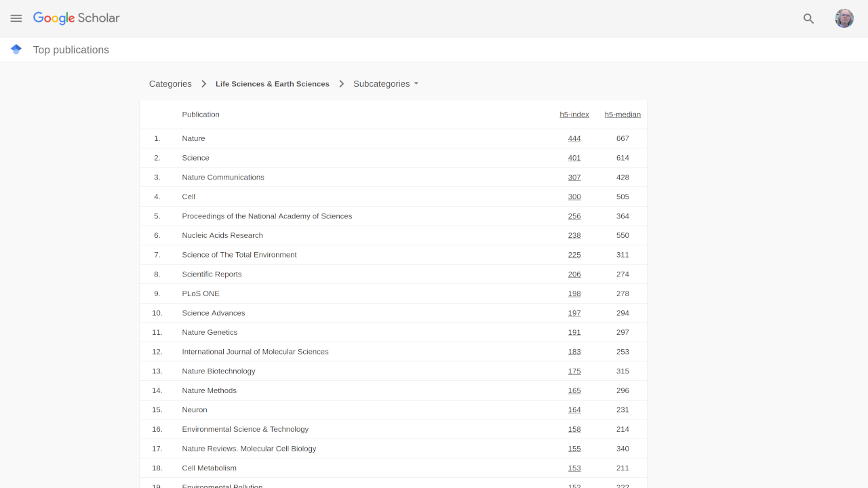View Nature Communications h5-index 307
Image resolution: width=868 pixels, height=488 pixels.
(574, 178)
